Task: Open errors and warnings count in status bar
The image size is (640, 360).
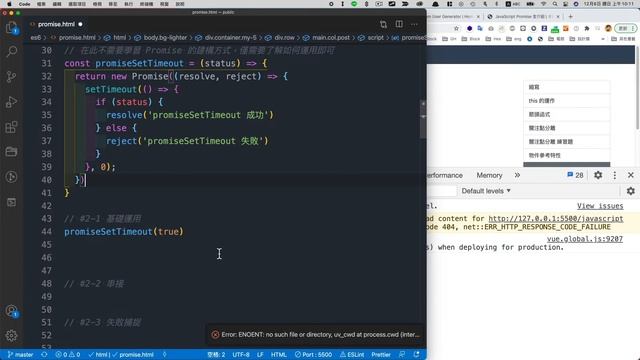Action: click(x=68, y=355)
